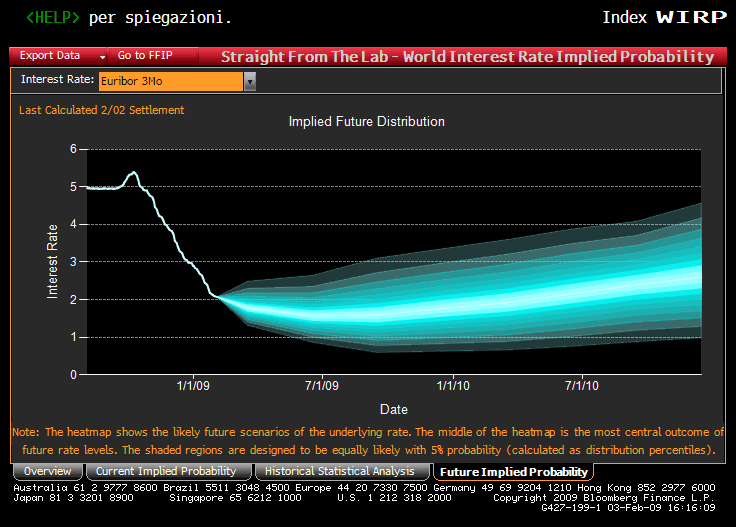
Task: Switch to the Overview tab
Action: (x=47, y=471)
